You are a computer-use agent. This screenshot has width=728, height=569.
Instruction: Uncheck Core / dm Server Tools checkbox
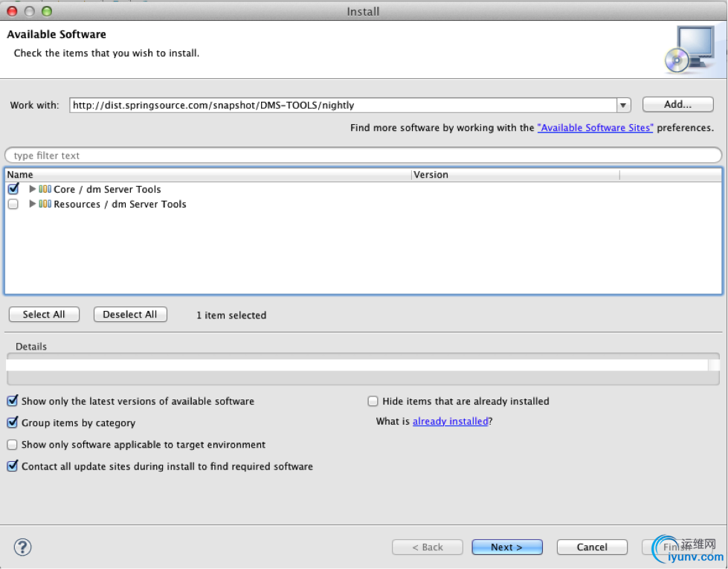coord(13,189)
